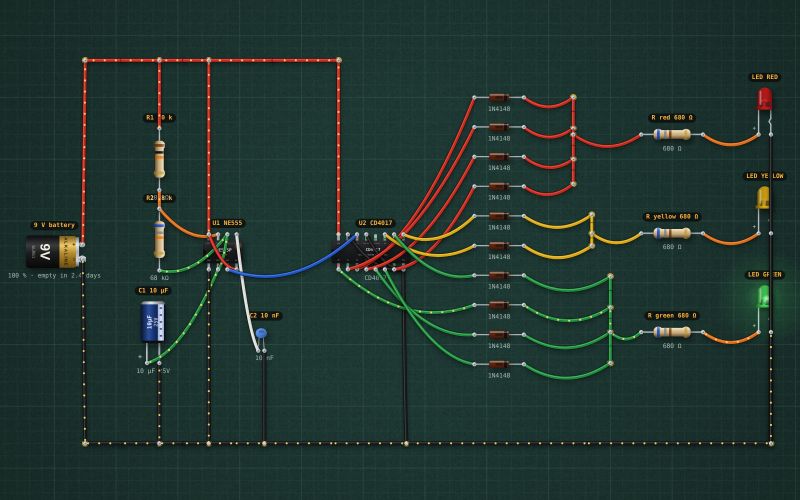Select the R1 resistor body
Screen dimensions: 800x500
click(x=160, y=159)
